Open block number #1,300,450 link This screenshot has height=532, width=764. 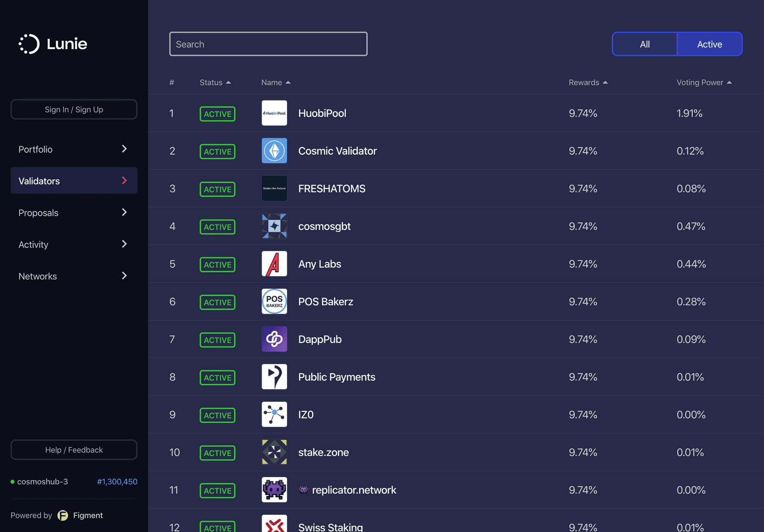click(117, 482)
